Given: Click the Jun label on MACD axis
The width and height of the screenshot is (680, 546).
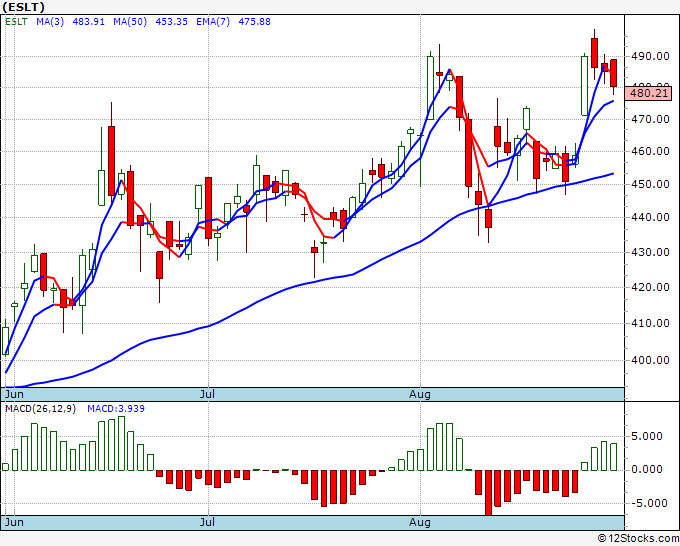Looking at the screenshot, I should (14, 522).
